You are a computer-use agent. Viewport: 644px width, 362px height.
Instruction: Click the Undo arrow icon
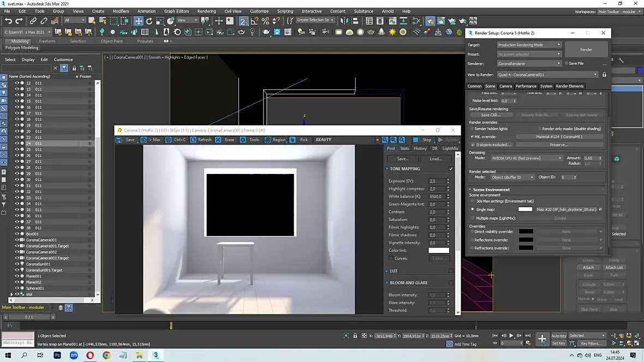[8, 21]
